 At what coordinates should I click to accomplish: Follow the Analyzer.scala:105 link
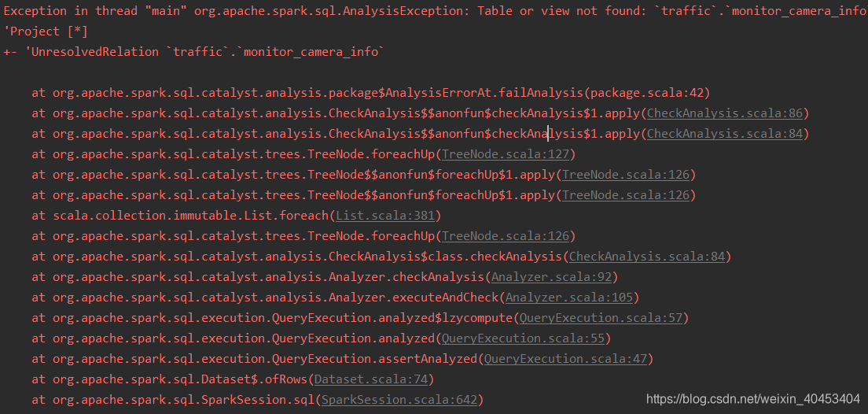568,298
